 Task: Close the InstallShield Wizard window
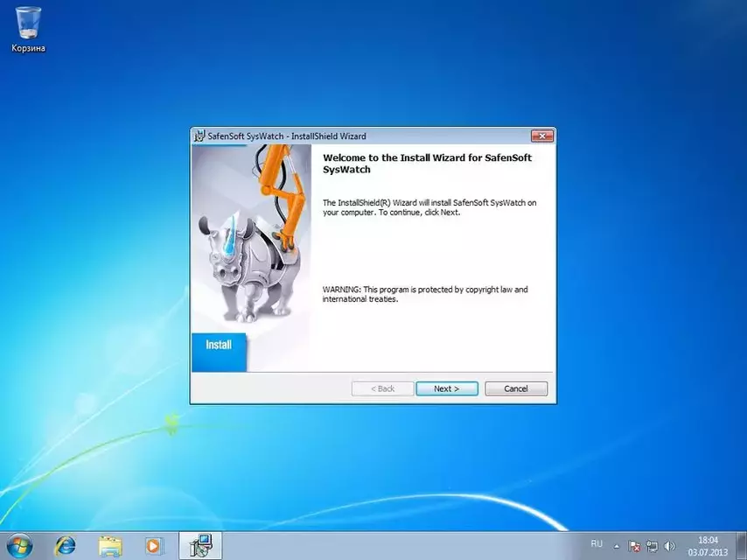542,136
